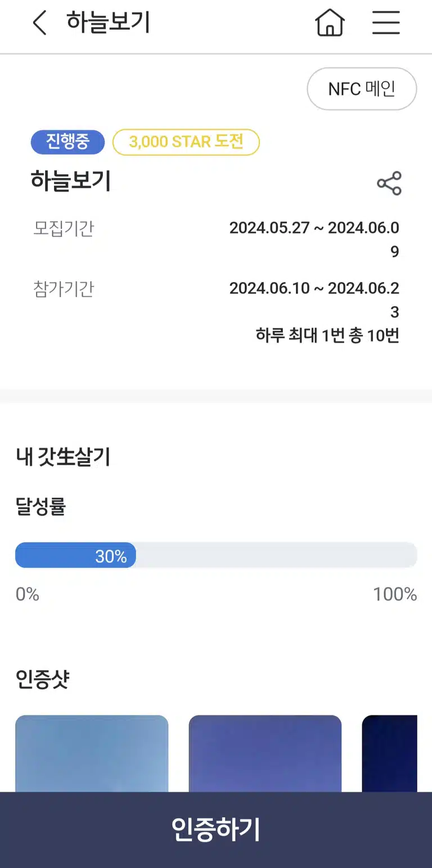432x868 pixels.
Task: Open the third dark navy 인증샷 thumbnail
Action: pyautogui.click(x=389, y=753)
